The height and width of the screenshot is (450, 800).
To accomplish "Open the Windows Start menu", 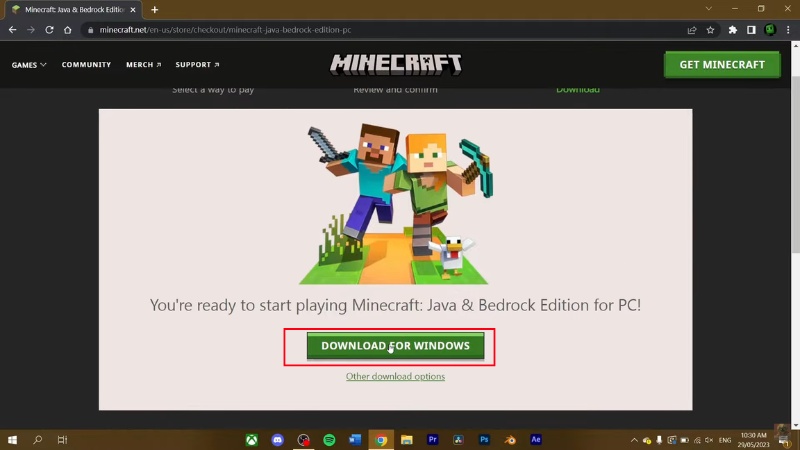I will click(12, 440).
